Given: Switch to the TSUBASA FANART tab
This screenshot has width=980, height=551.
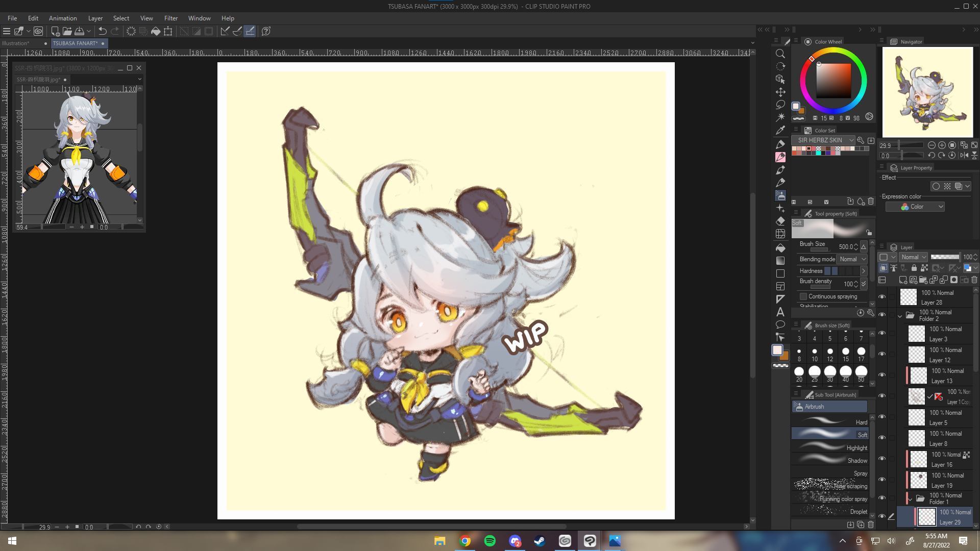Looking at the screenshot, I should click(x=76, y=43).
